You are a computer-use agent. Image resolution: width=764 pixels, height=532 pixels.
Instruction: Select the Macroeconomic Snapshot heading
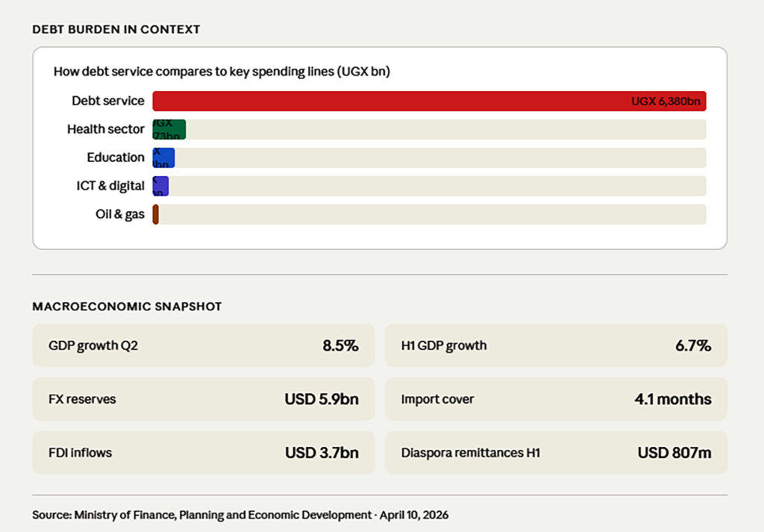(127, 306)
